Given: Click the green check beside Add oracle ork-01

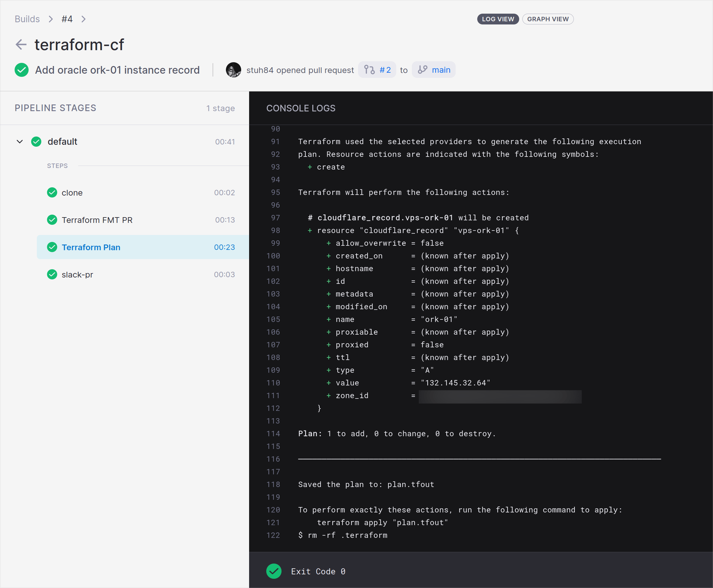Looking at the screenshot, I should (x=21, y=70).
